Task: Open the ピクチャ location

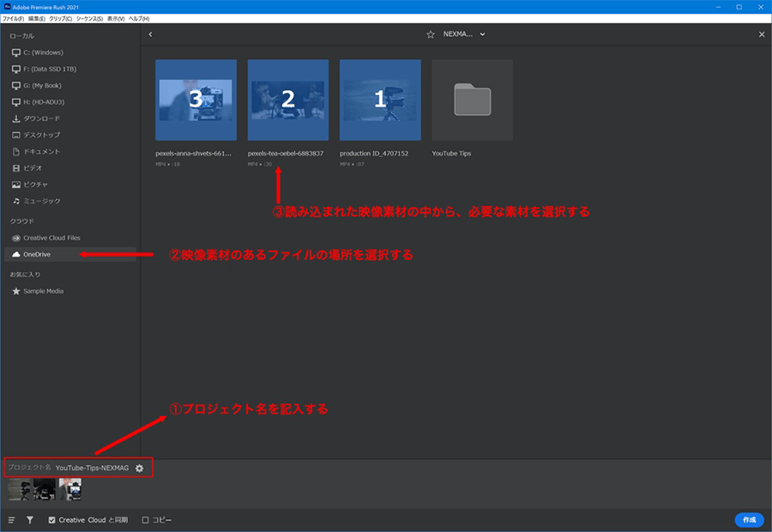Action: (x=29, y=184)
